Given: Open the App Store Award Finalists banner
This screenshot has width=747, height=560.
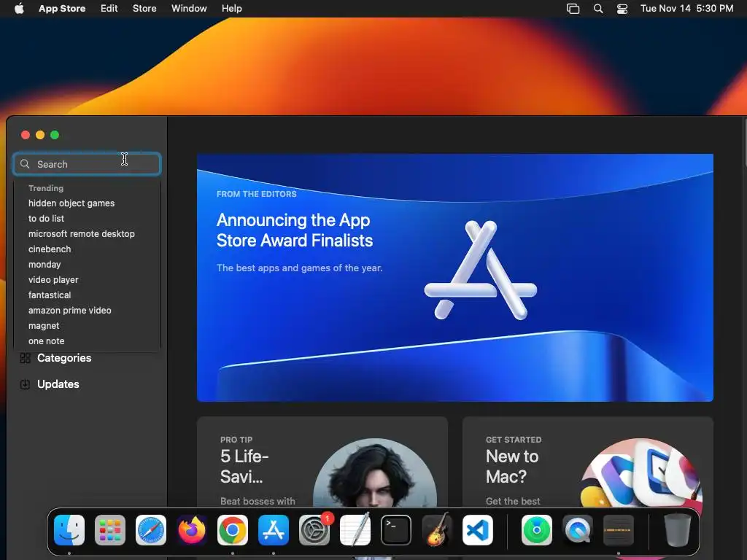Looking at the screenshot, I should tap(455, 278).
